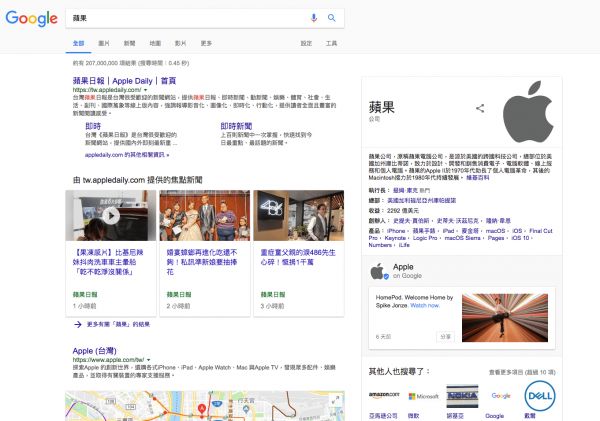Image resolution: width=600 pixels, height=421 pixels.
Task: Switch to the 圖片 (Images) tab
Action: (x=104, y=43)
